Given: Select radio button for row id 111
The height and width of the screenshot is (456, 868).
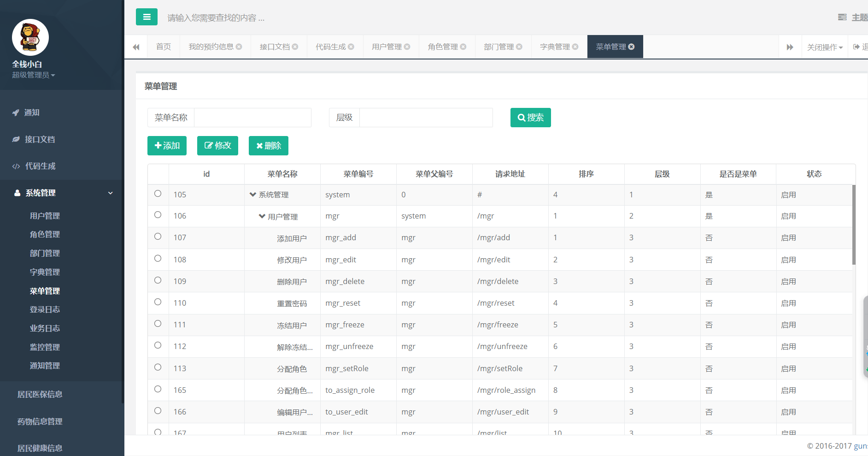Looking at the screenshot, I should pos(158,324).
